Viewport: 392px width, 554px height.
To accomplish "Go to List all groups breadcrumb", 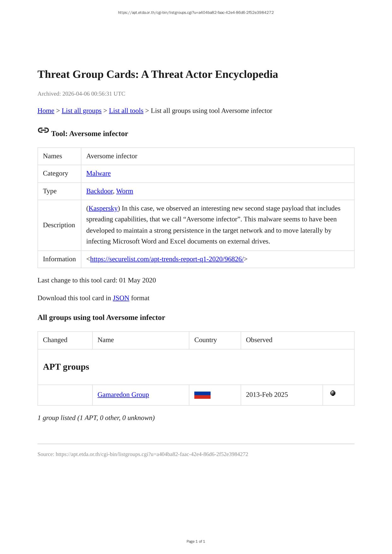I will [x=81, y=111].
